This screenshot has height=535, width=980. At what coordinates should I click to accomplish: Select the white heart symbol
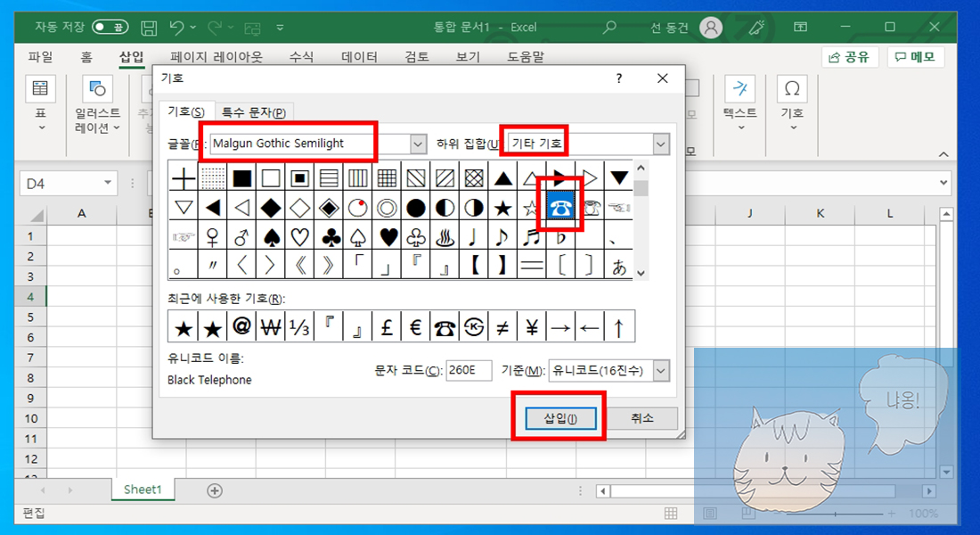(x=300, y=237)
